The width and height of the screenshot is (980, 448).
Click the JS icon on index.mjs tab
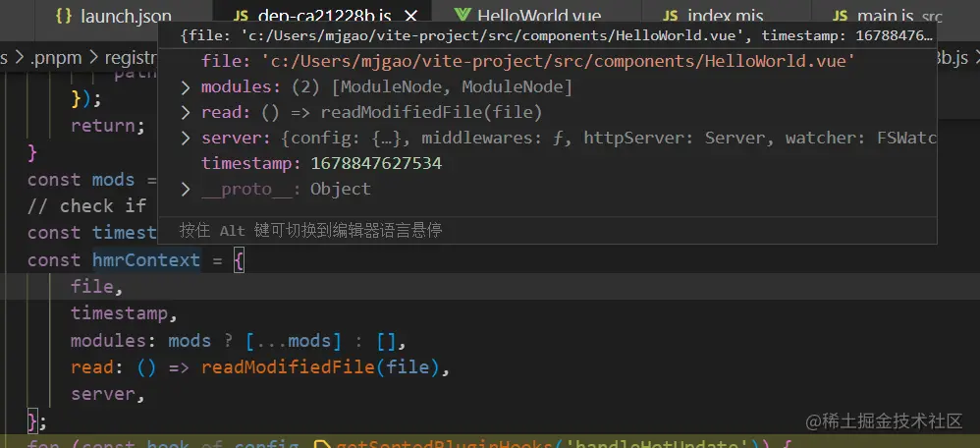tap(670, 17)
